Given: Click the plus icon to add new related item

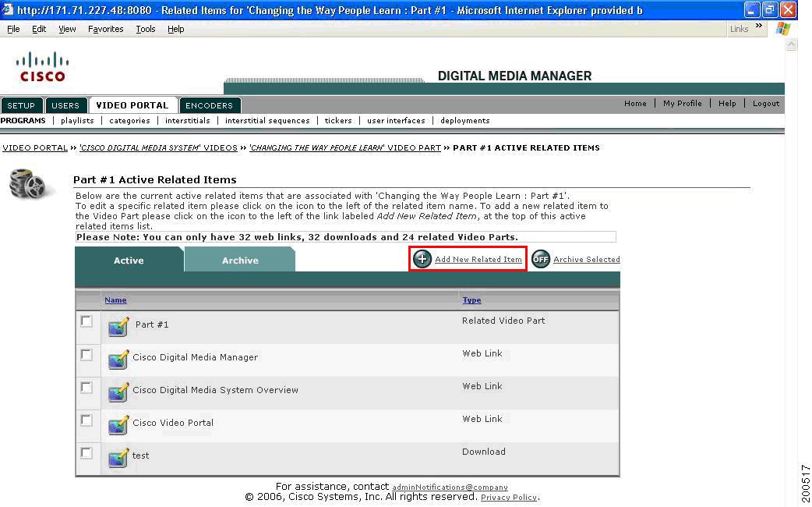Looking at the screenshot, I should coord(422,258).
